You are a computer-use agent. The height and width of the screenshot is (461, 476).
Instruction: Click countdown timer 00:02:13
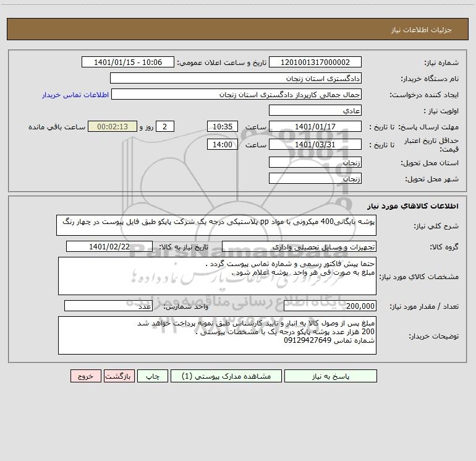coord(113,126)
